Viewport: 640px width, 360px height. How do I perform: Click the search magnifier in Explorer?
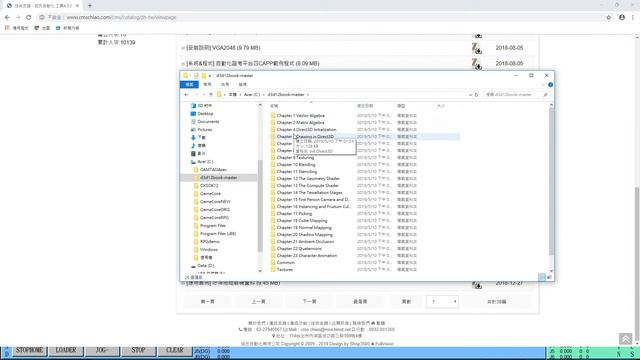(x=545, y=95)
